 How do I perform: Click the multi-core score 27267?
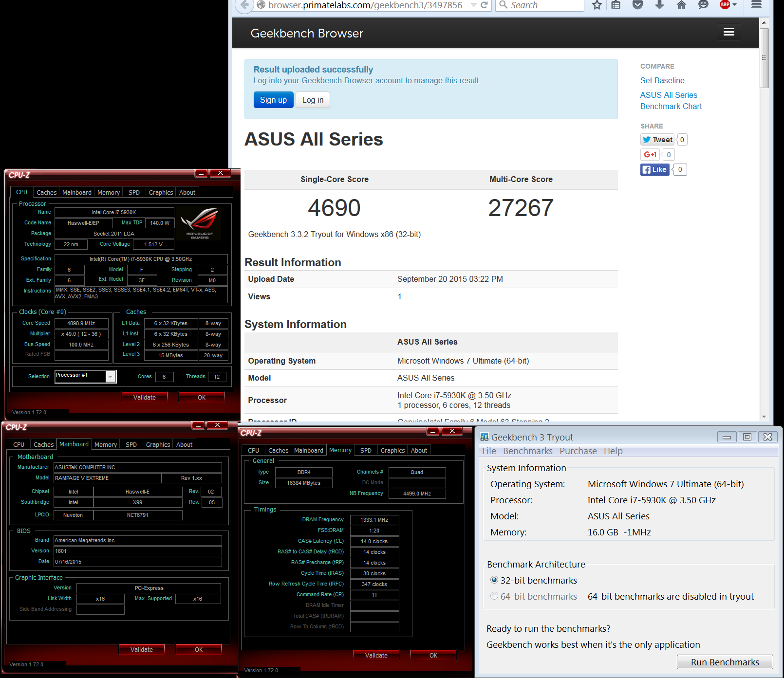coord(521,208)
